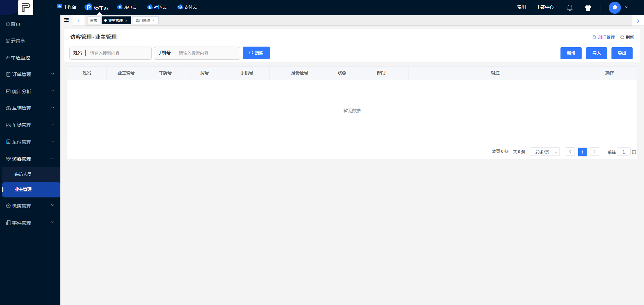The height and width of the screenshot is (305, 644).
Task: Click the 搜索 button
Action: coord(256,53)
